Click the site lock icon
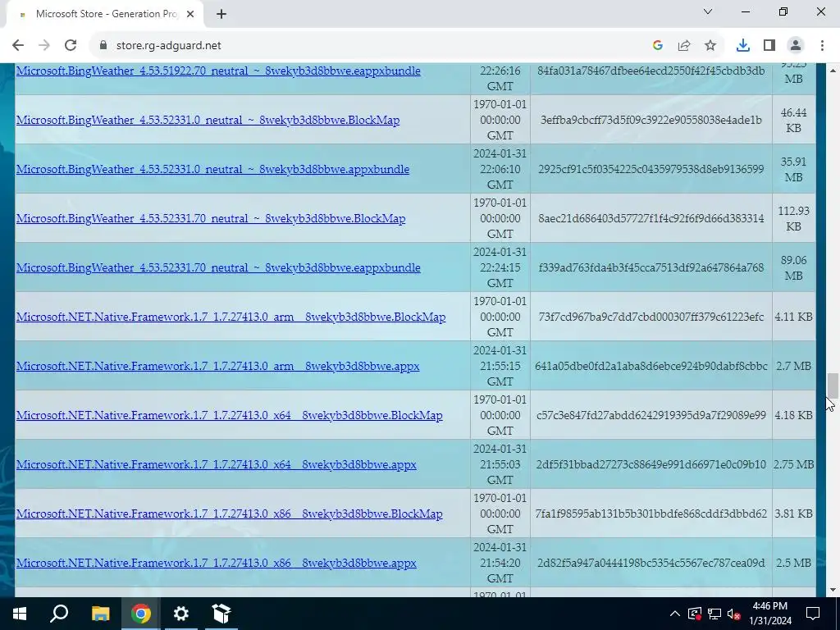The height and width of the screenshot is (630, 840). pos(103,46)
